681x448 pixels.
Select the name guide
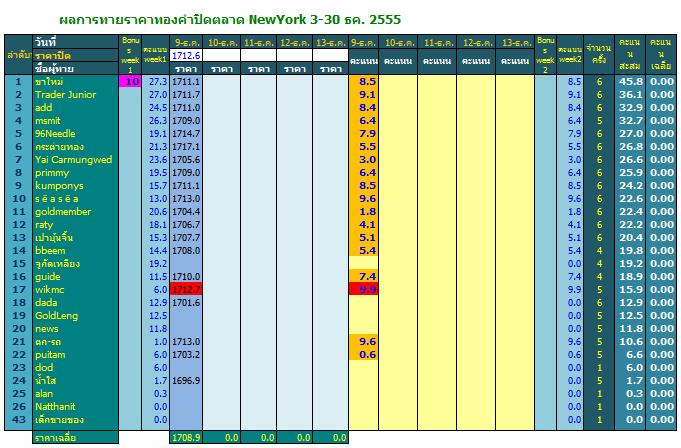[x=48, y=277]
